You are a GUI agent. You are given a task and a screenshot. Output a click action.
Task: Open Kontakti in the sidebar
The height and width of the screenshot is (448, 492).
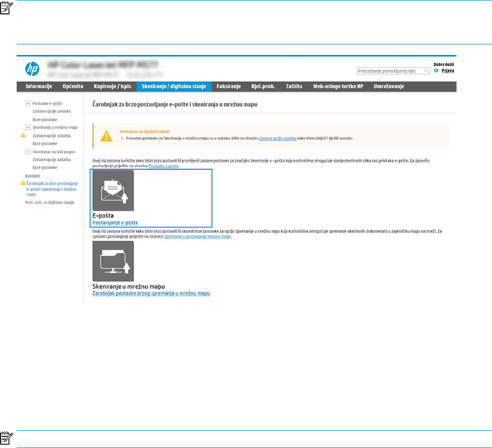[x=32, y=176]
